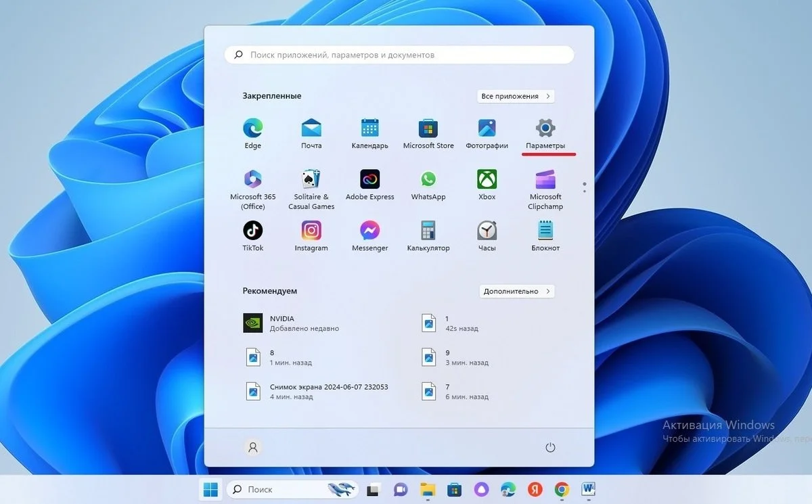Screen dimensions: 812x504
Task: Launch the Калькулятор app
Action: [x=428, y=237]
